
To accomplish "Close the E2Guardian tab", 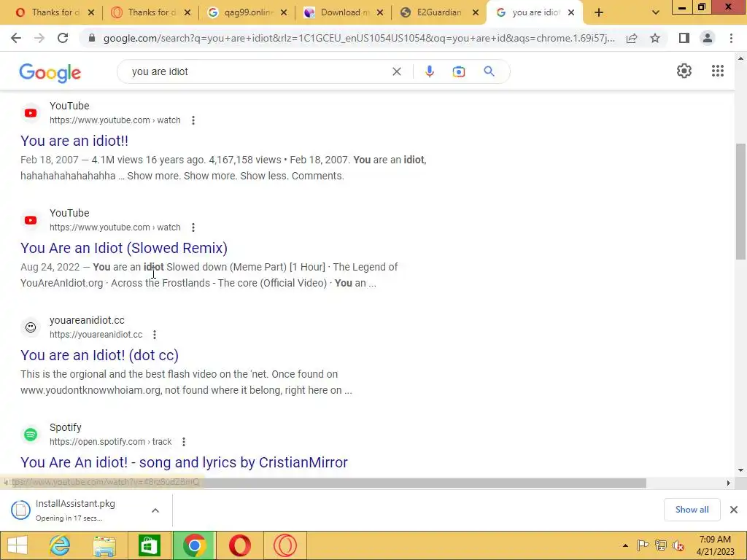I will click(475, 12).
